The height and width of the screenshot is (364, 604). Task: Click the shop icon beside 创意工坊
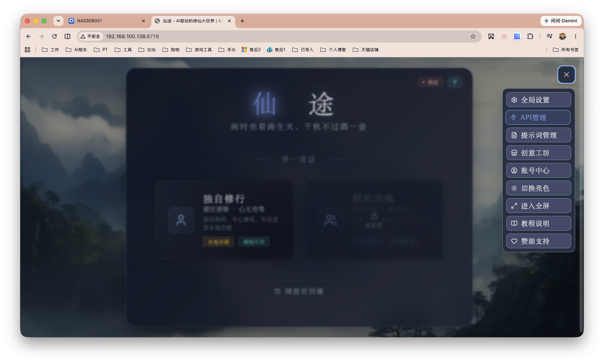[514, 153]
